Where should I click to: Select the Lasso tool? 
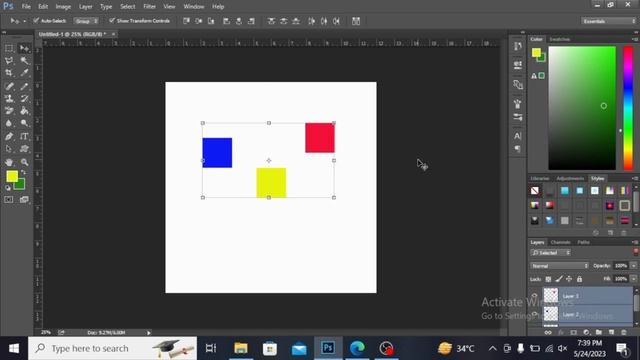click(9, 61)
